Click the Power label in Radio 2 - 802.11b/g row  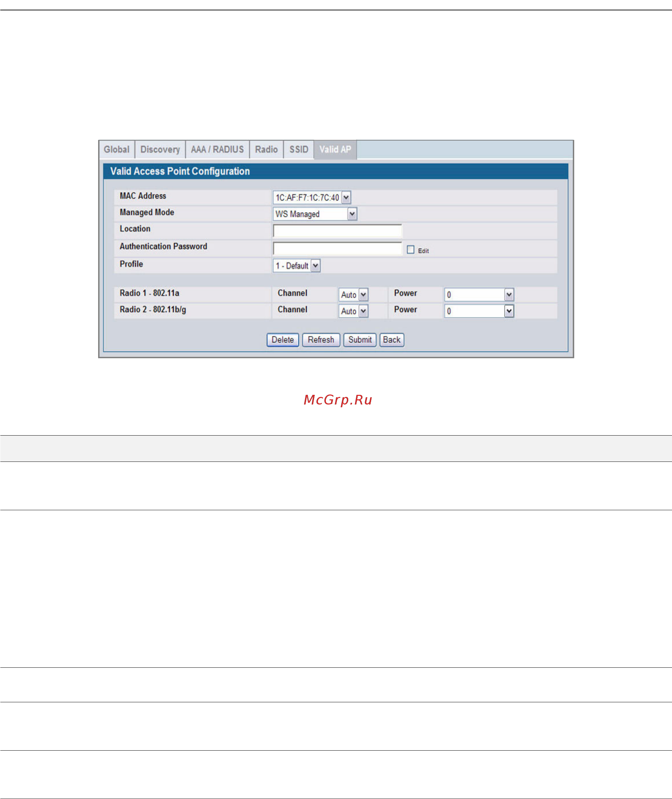(405, 309)
